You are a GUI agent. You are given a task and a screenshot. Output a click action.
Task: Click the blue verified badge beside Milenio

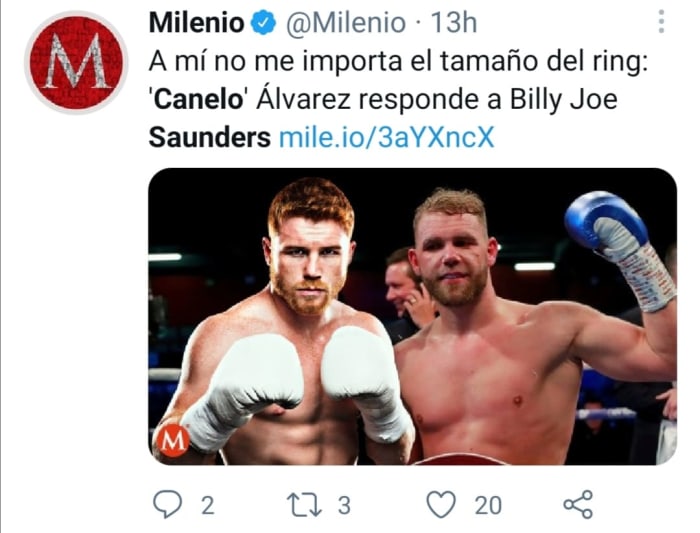click(265, 21)
